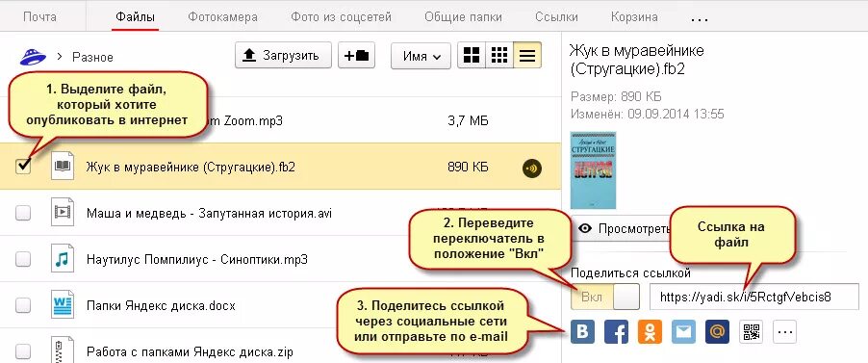Select Папки Яндекс диска.docx

click(x=161, y=305)
